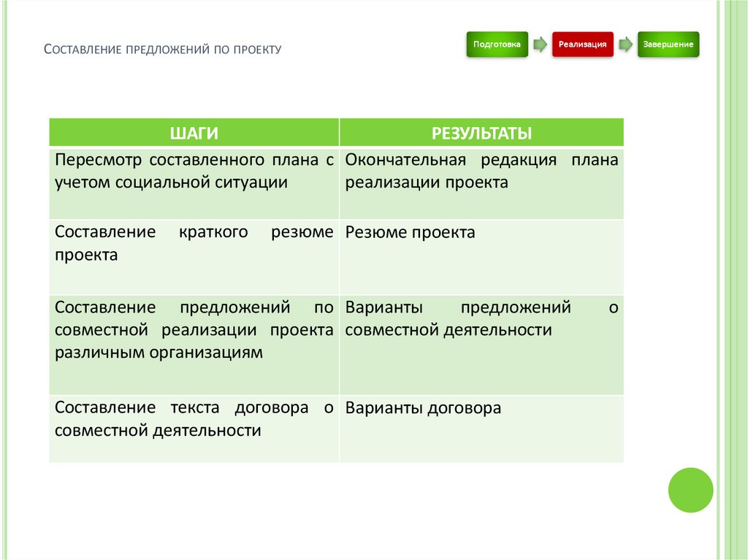This screenshot has width=748, height=560.
Task: Toggle the Реализация stage active state
Action: coord(583,45)
